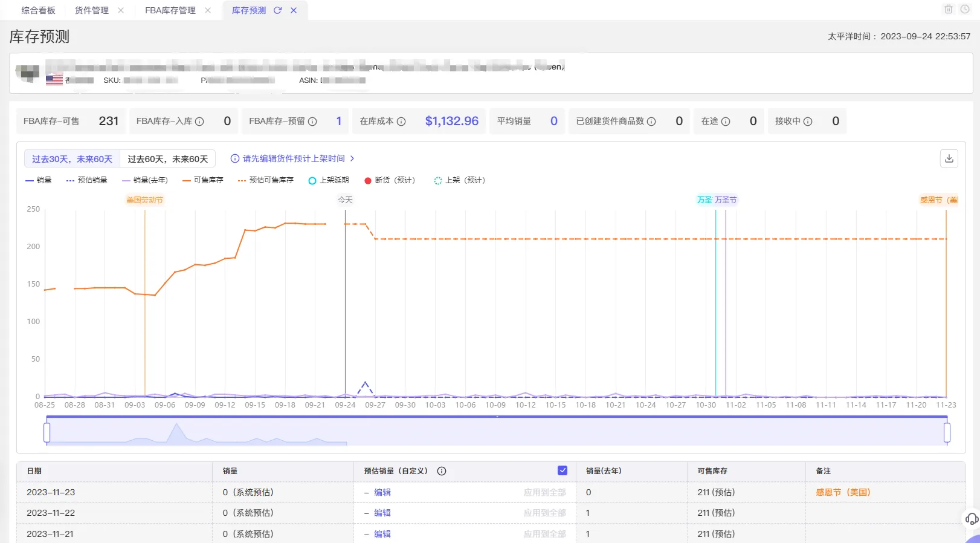Switch to FBA库存管理 tab
The height and width of the screenshot is (543, 980).
[x=170, y=10]
